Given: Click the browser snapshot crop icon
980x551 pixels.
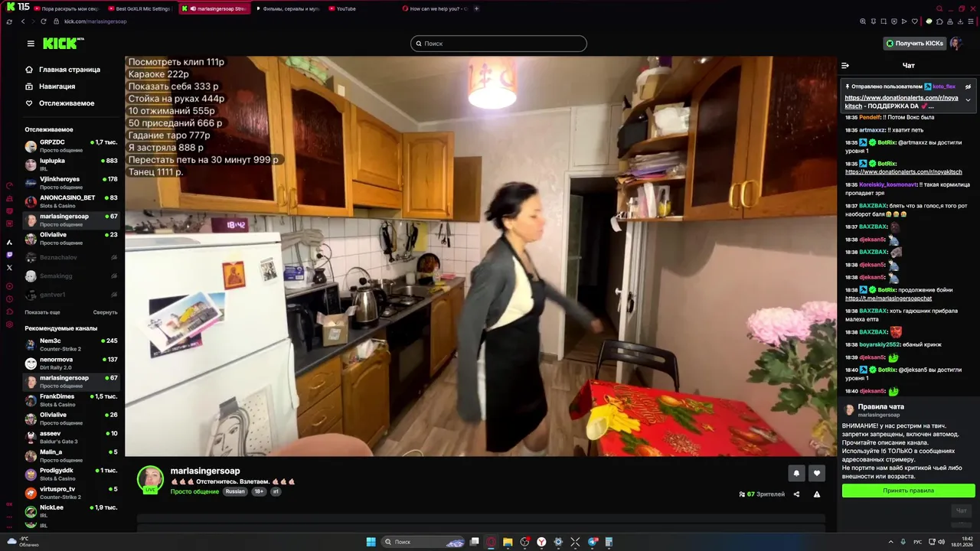Looking at the screenshot, I should [884, 21].
